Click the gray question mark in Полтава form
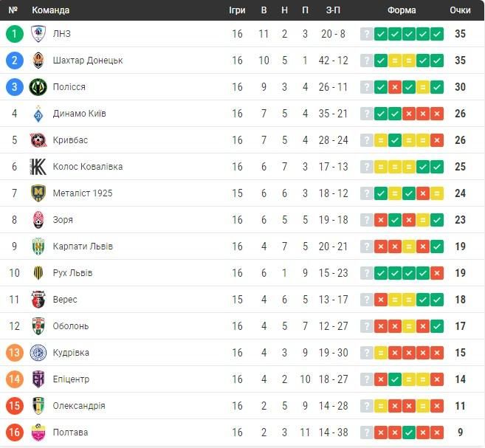485x448 pixels. [x=366, y=433]
